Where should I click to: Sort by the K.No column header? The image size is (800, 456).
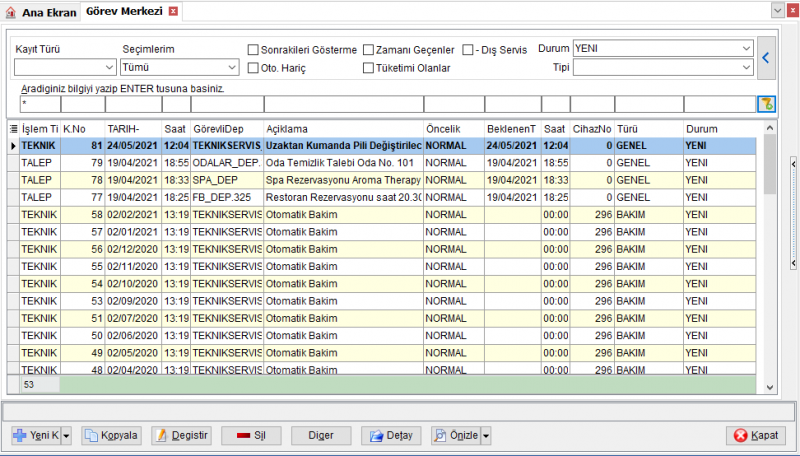tap(83, 129)
